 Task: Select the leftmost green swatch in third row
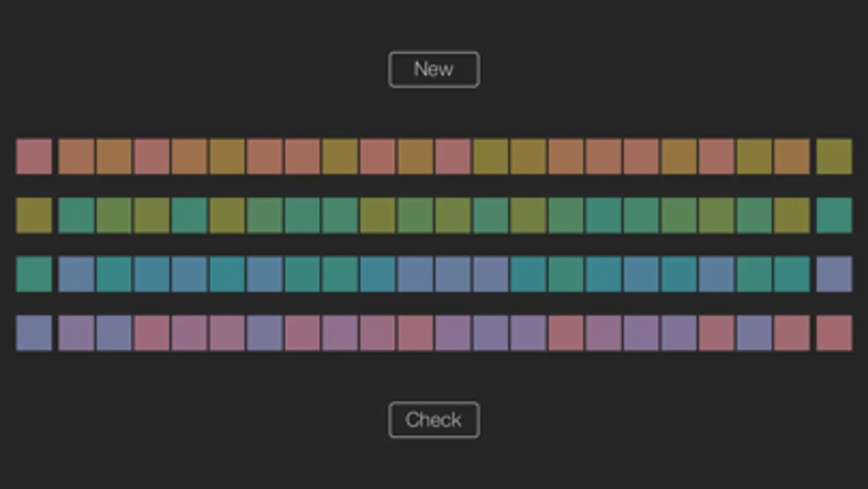click(x=34, y=274)
